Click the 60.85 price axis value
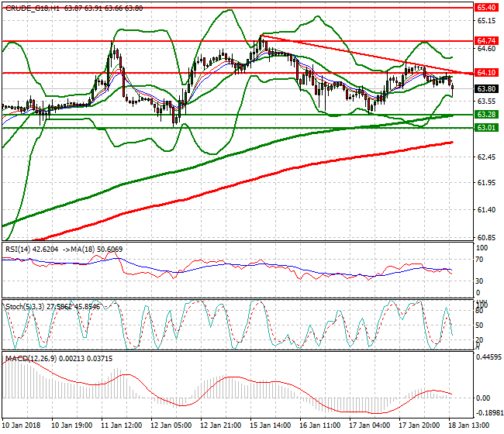Image resolution: width=504 pixels, height=434 pixels. pyautogui.click(x=486, y=238)
